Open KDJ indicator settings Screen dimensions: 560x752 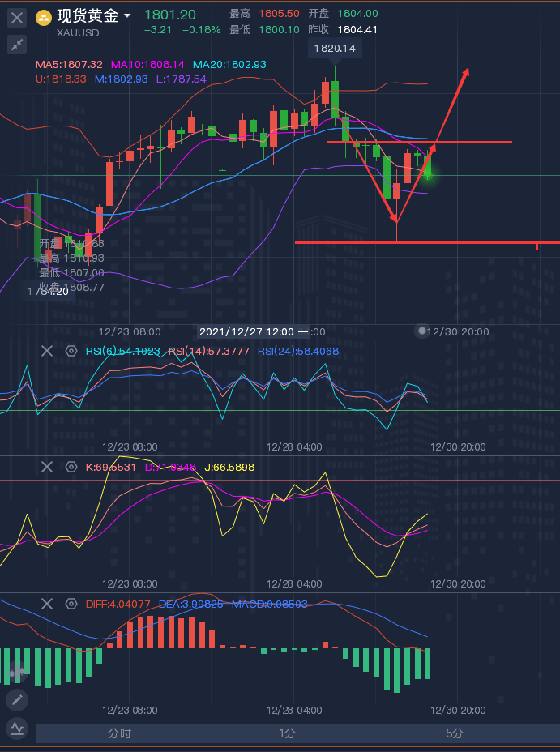[71, 467]
